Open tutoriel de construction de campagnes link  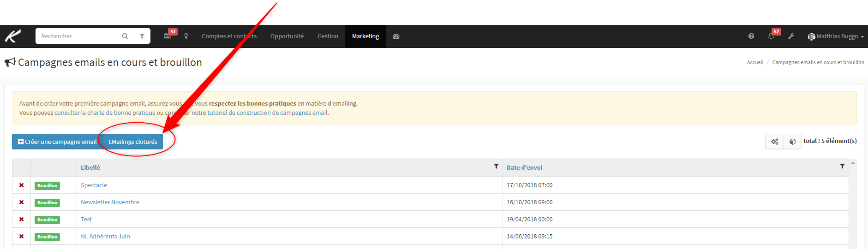[x=268, y=113]
